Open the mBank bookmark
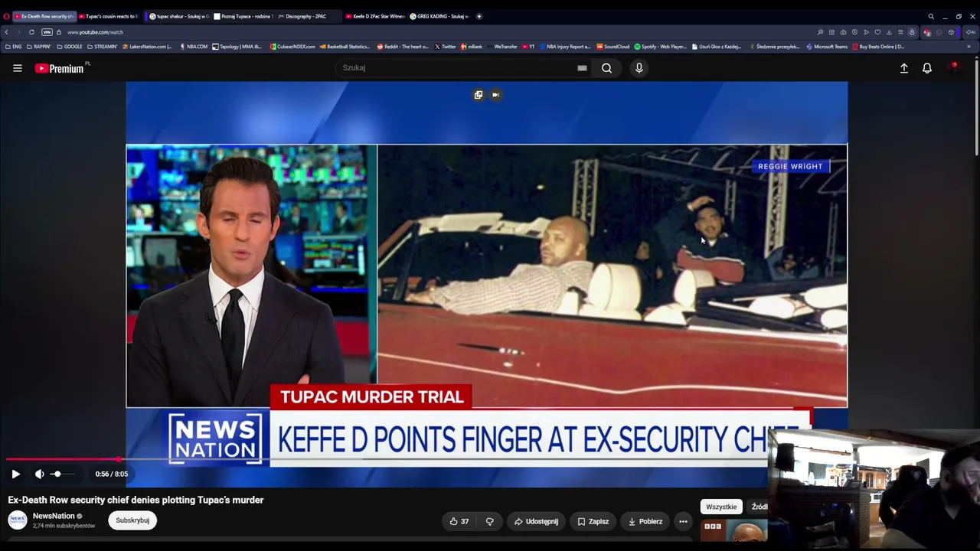 pyautogui.click(x=472, y=47)
